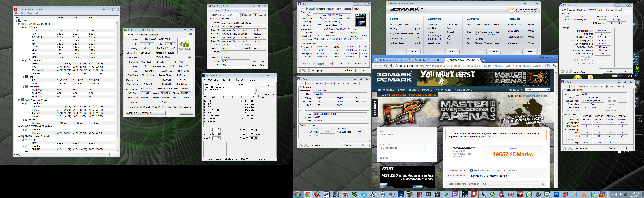644x198 pixels.
Task: Open Validation tab in GPU-Z
Action: 153,35
